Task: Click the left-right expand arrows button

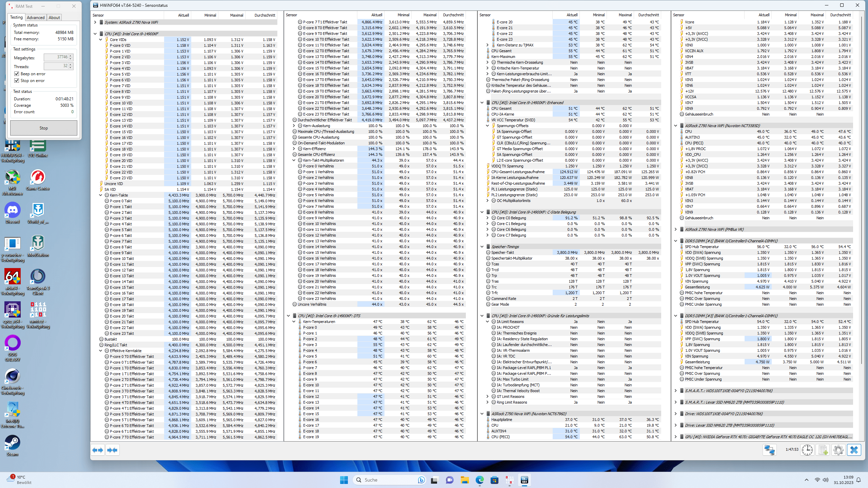Action: click(98, 450)
